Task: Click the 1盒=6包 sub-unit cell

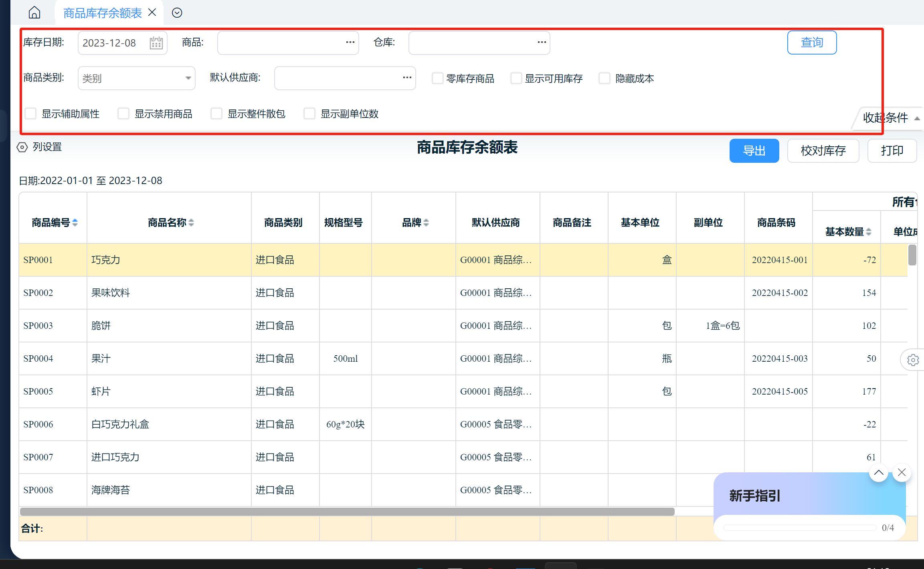Action: tap(710, 326)
